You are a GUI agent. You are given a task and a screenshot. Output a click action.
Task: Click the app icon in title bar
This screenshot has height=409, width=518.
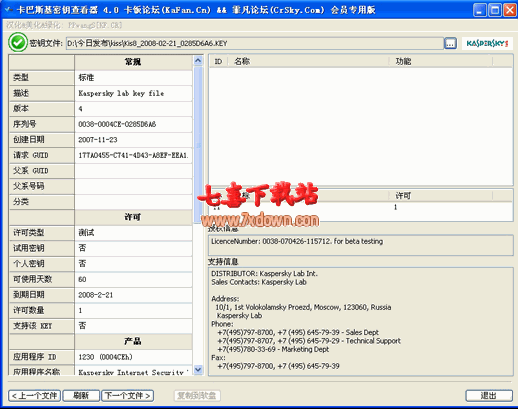[x=9, y=10]
